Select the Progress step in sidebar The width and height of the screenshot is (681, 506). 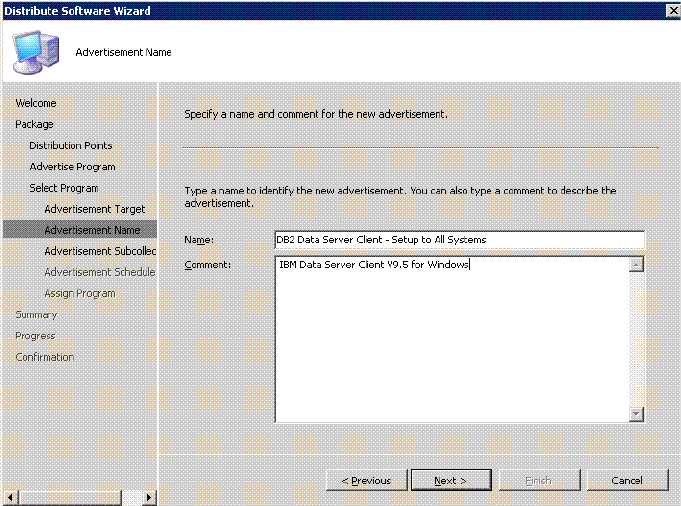(35, 336)
